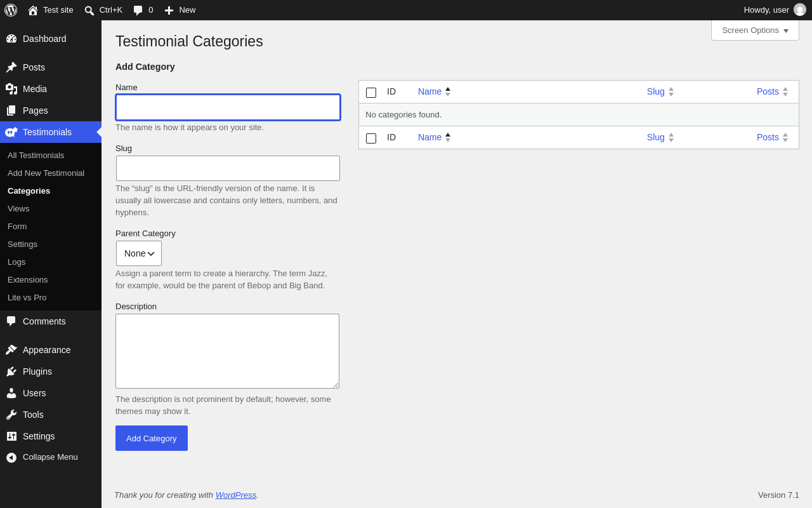Select the Categories submenu item
Screen dimensions: 812x508
click(x=29, y=190)
